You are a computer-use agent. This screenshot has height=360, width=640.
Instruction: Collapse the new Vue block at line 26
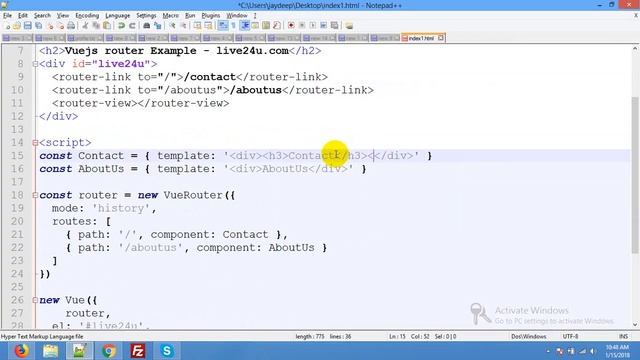(x=35, y=300)
